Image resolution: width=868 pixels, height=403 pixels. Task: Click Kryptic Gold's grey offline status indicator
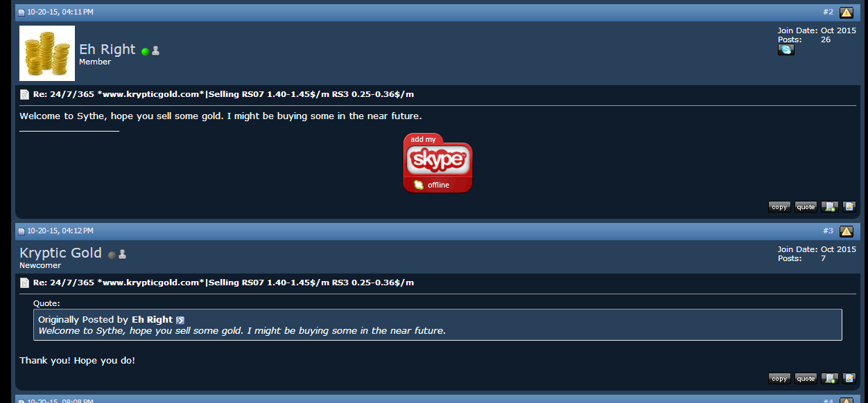pyautogui.click(x=112, y=255)
